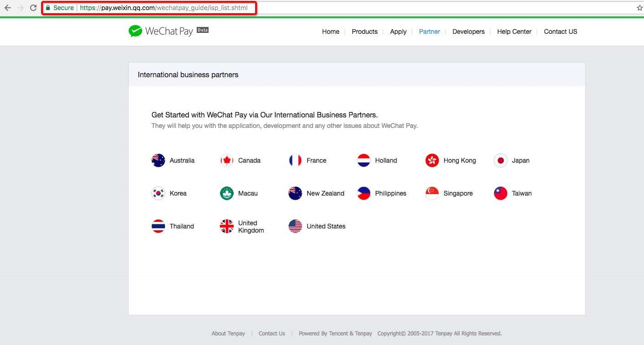The width and height of the screenshot is (644, 345).
Task: Click the Contact Us footer link
Action: [x=272, y=334]
